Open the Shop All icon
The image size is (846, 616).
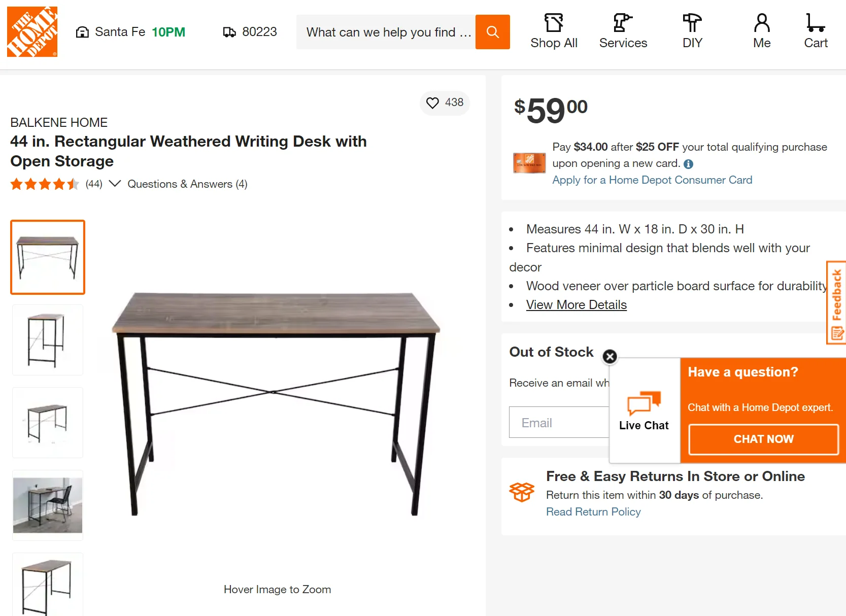pos(554,23)
